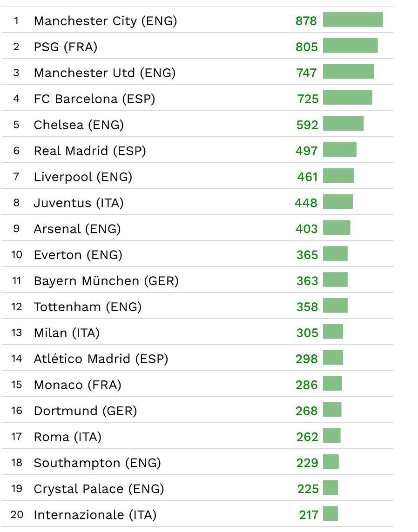Click the green bar for Tottenham
Screen dimensions: 418x532
(x=335, y=306)
